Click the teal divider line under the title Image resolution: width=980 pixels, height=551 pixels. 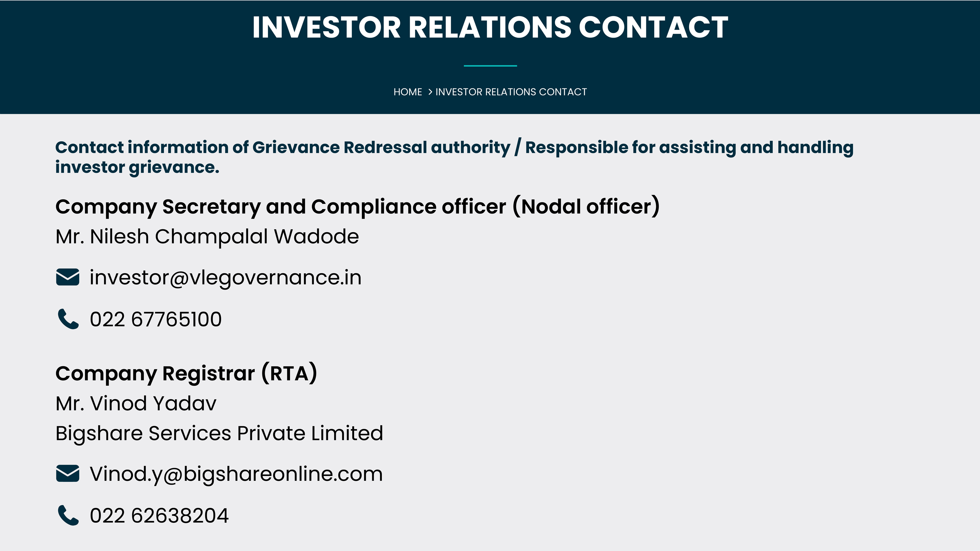pos(490,66)
